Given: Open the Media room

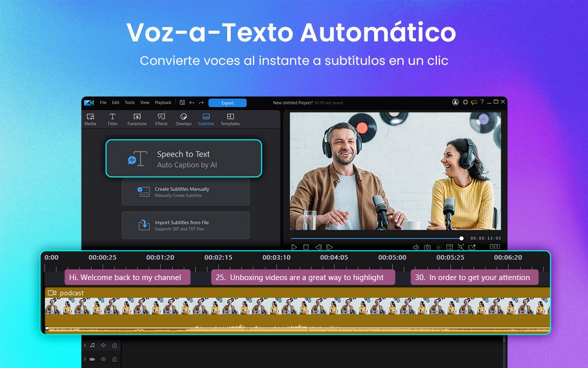Looking at the screenshot, I should click(90, 120).
